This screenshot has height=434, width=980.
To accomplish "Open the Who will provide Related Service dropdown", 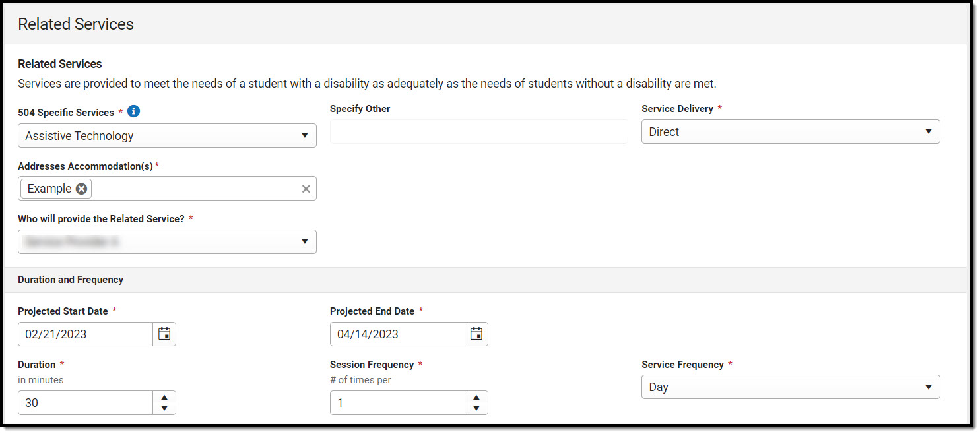I will point(167,242).
